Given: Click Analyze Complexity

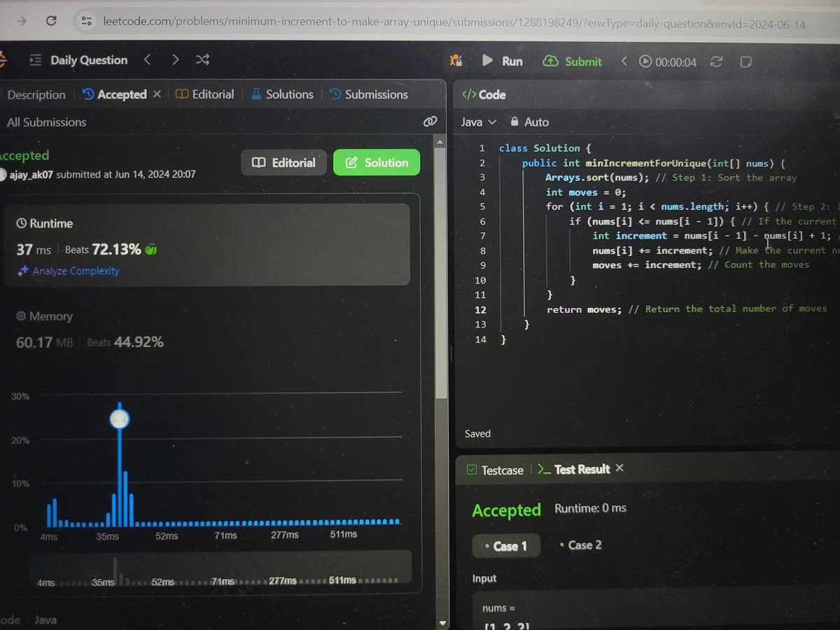Looking at the screenshot, I should click(68, 271).
